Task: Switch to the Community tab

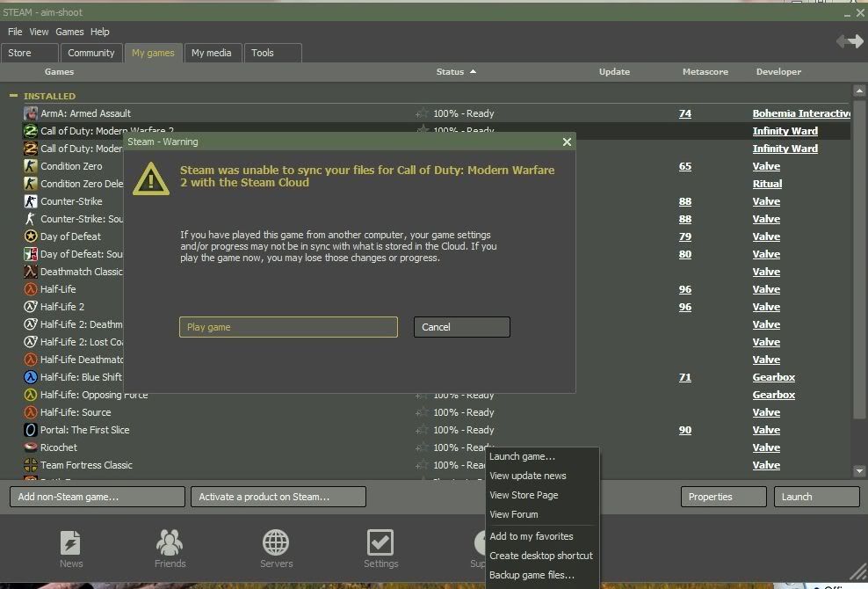Action: [x=91, y=53]
